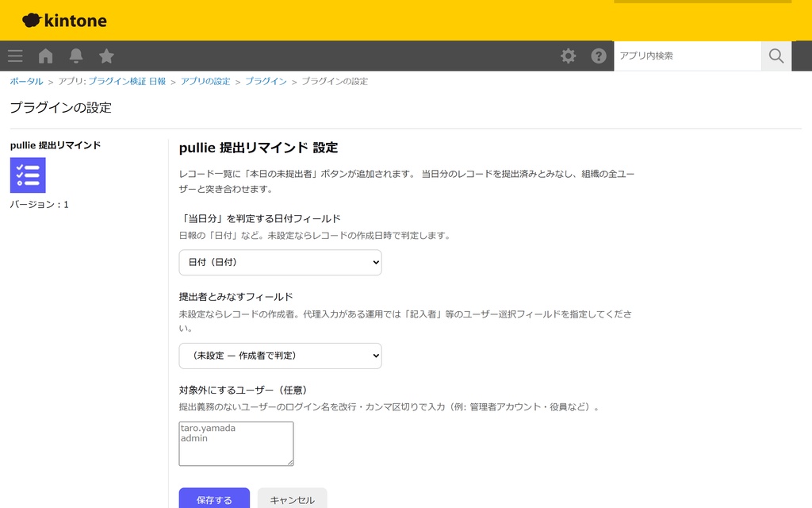Click the pullie 提出リマインド plugin icon

[28, 175]
